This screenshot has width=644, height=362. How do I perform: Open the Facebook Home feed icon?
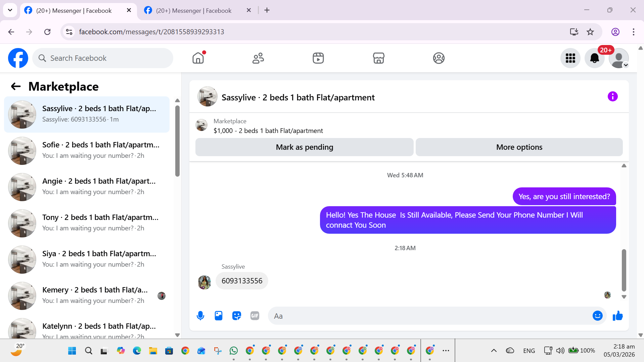[x=198, y=58]
